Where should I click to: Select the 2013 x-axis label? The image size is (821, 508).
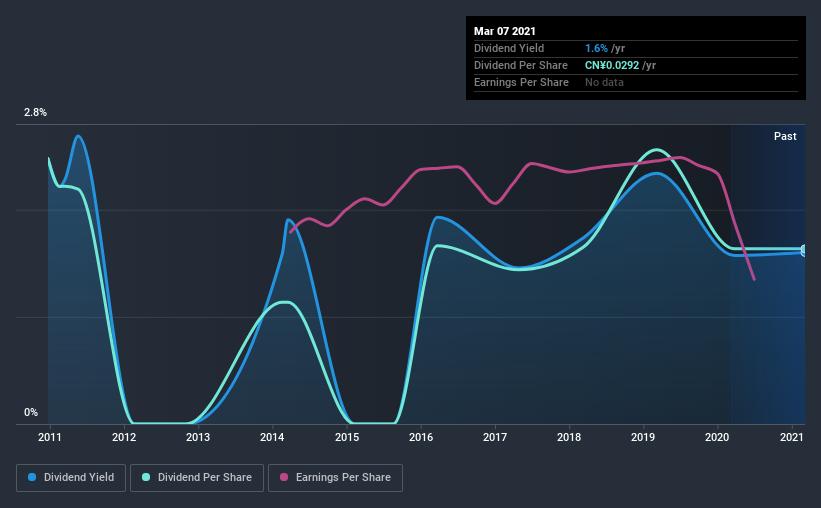pyautogui.click(x=198, y=437)
